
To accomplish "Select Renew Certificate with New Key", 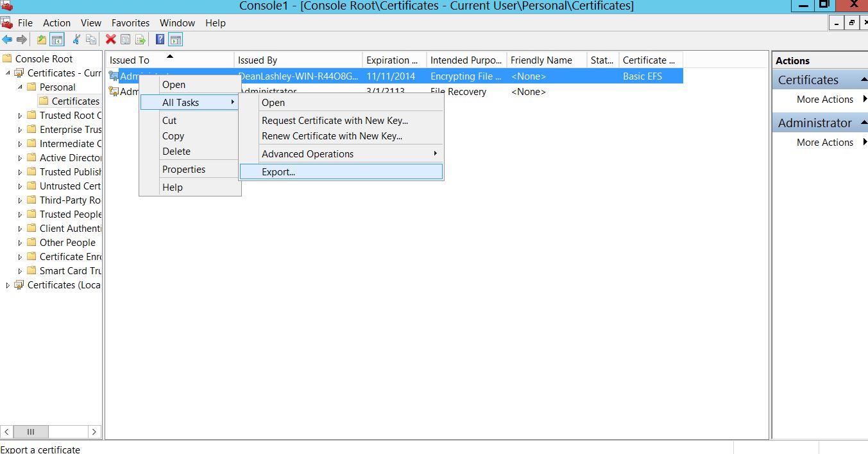I will coord(332,136).
